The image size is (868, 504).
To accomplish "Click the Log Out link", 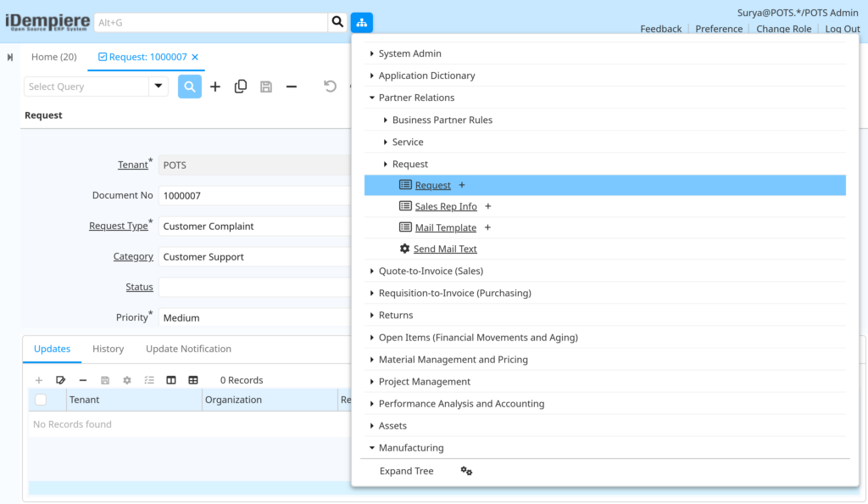I will (842, 29).
